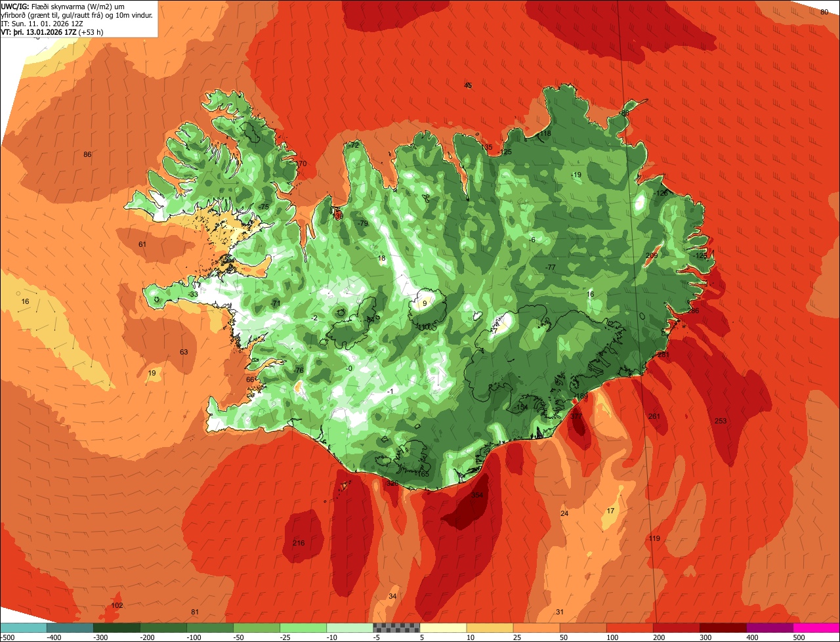Image resolution: width=840 pixels, height=642 pixels.
Task: Click the value "354" off the south coast
Action: click(477, 495)
